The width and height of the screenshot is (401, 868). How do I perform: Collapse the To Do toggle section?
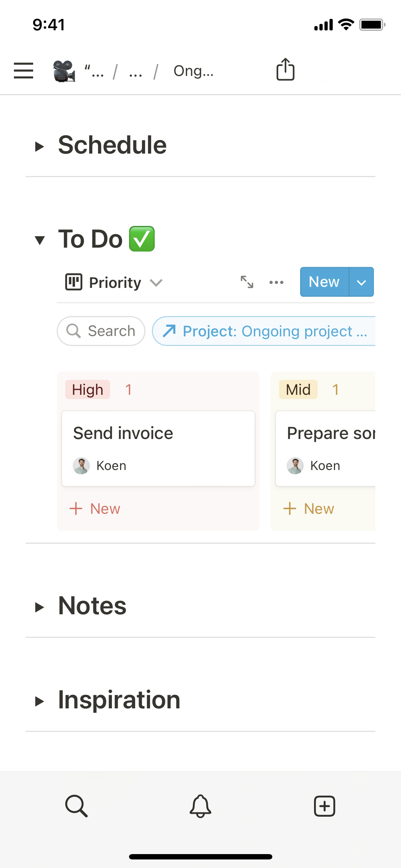coord(40,240)
